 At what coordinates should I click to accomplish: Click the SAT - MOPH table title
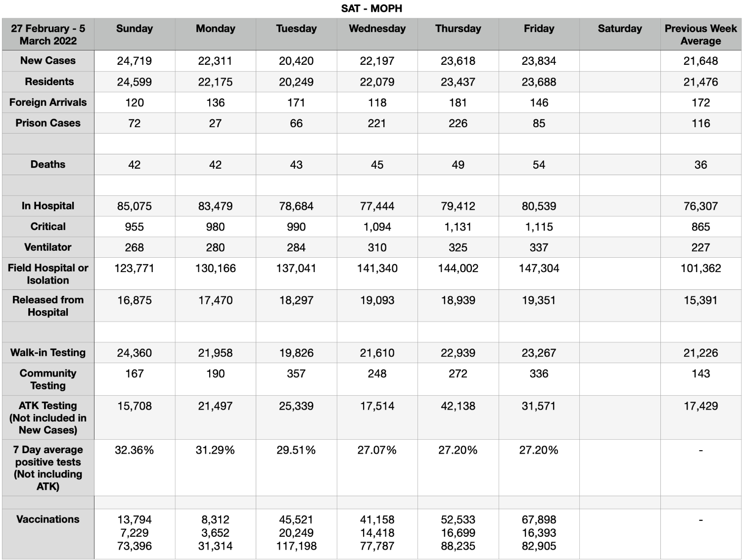tap(371, 8)
